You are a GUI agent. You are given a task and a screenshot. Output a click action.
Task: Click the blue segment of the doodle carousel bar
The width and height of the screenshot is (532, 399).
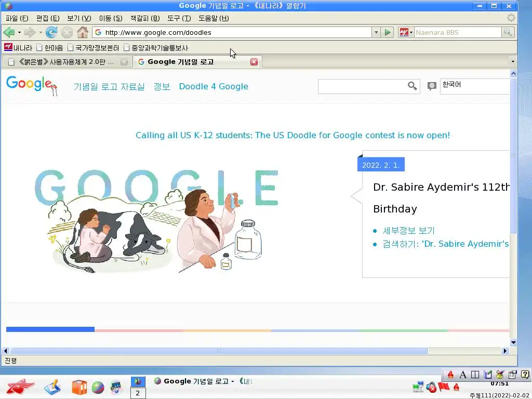tap(50, 329)
